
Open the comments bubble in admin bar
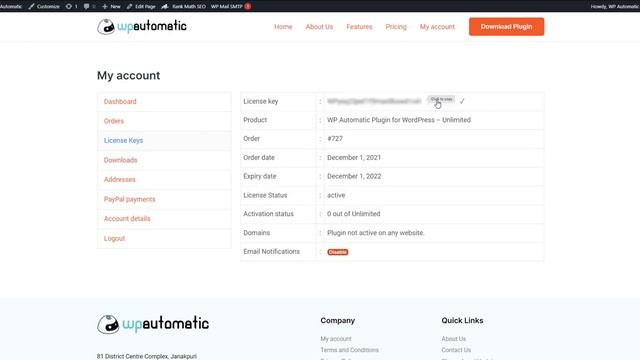(x=89, y=6)
